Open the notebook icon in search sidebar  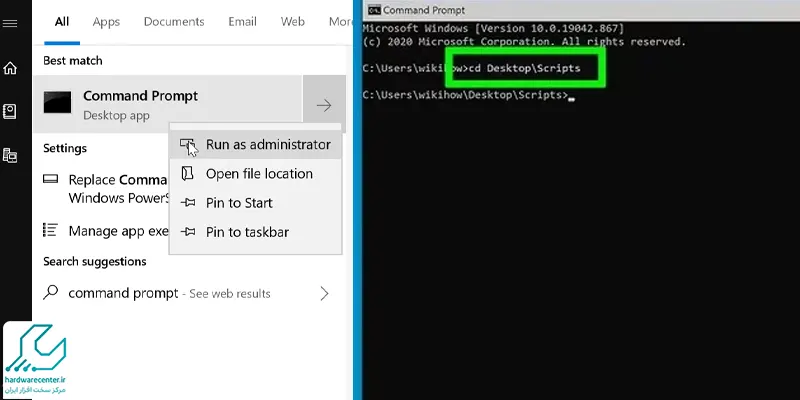coord(10,112)
